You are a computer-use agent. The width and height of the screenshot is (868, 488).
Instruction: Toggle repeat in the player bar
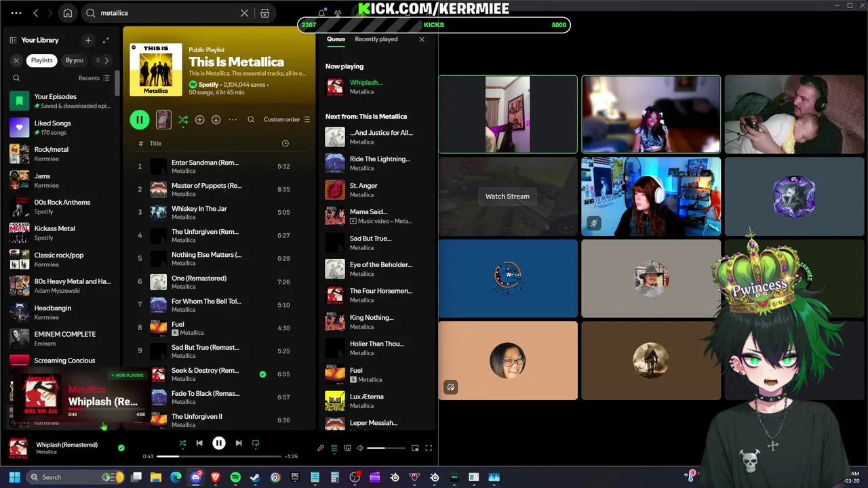tap(256, 443)
